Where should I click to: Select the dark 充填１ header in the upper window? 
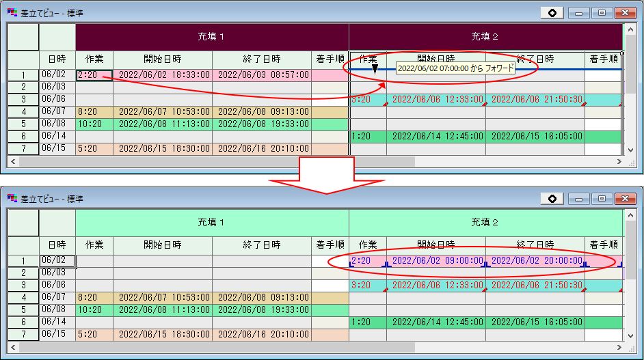pos(212,36)
